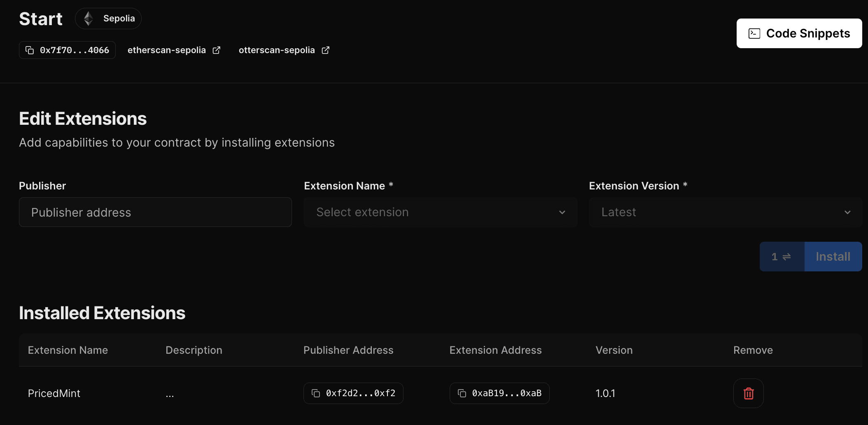Click external link icon beside otterscan-sepolia
The width and height of the screenshot is (868, 425).
click(x=326, y=50)
